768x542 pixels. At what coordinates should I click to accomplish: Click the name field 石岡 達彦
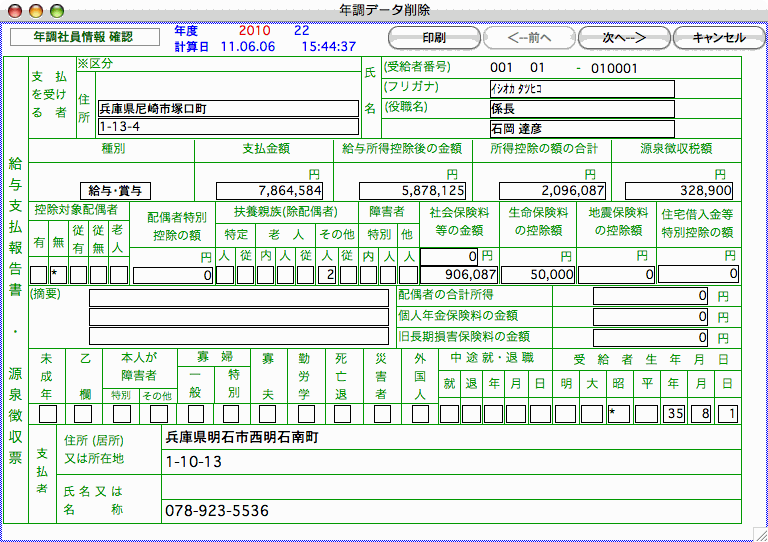pyautogui.click(x=581, y=129)
